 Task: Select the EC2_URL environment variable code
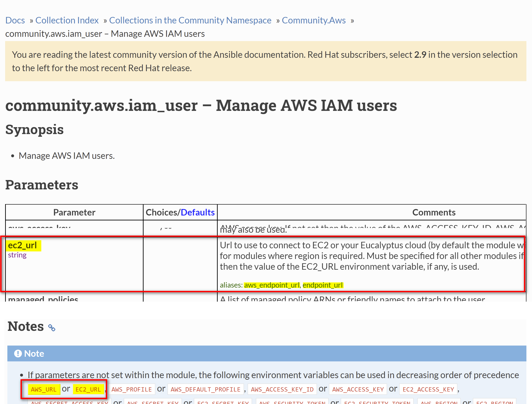click(88, 389)
